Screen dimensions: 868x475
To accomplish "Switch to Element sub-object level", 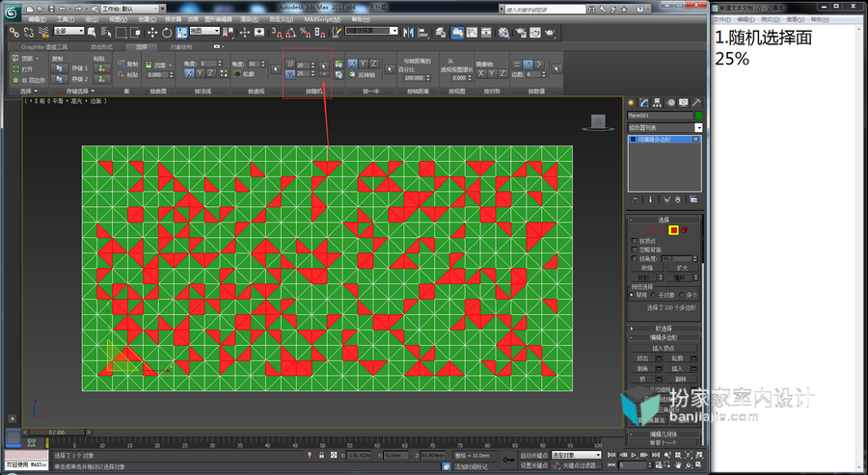I will click(684, 230).
